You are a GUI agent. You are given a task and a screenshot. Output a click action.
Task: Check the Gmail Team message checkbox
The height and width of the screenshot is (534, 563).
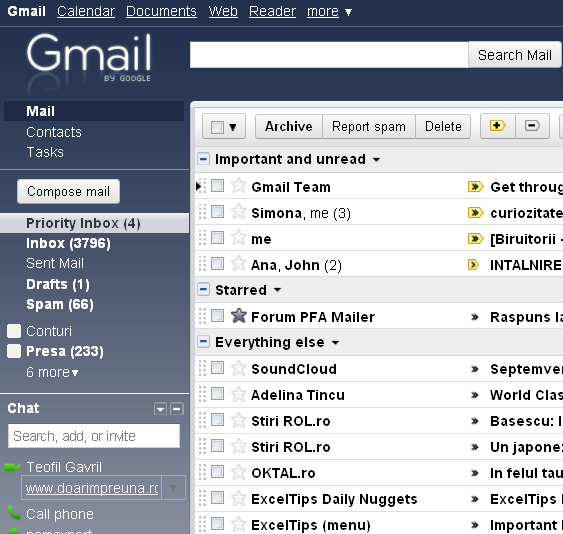point(217,186)
